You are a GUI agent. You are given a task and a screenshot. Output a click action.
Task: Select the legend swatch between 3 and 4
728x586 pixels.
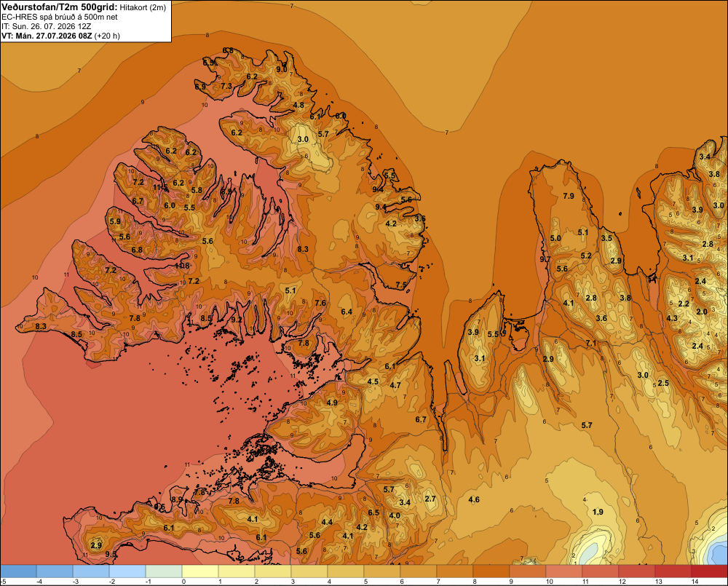pyautogui.click(x=309, y=571)
